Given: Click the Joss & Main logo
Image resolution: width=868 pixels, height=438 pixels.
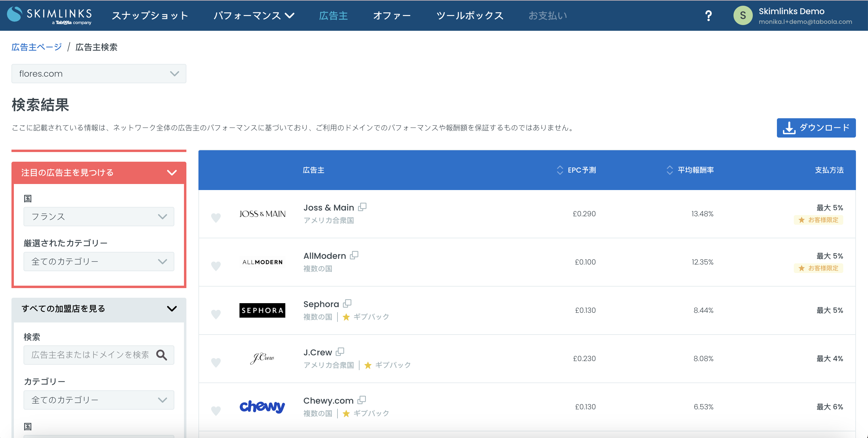Looking at the screenshot, I should click(x=262, y=214).
